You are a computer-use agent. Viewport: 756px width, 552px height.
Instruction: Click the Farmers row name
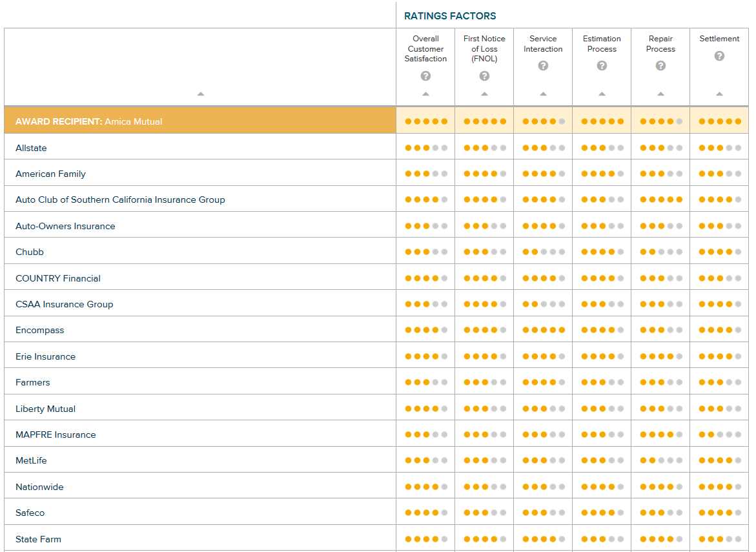(x=32, y=382)
